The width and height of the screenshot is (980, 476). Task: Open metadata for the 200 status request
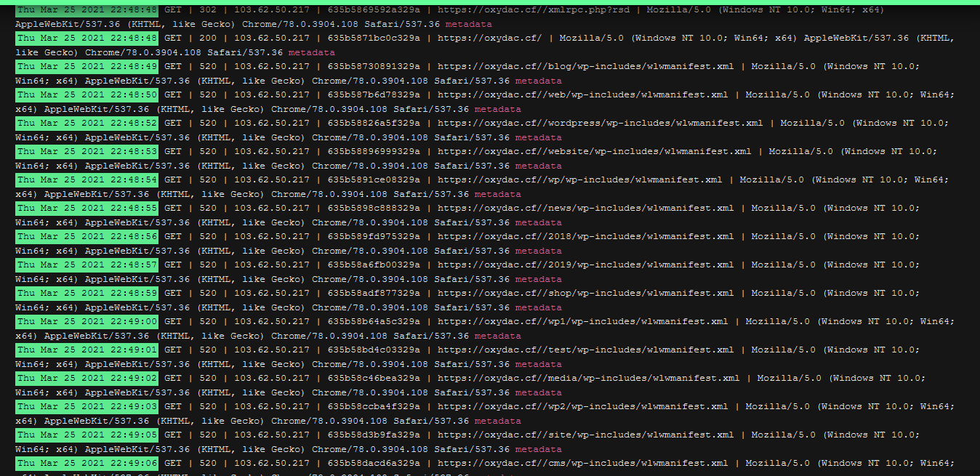311,52
